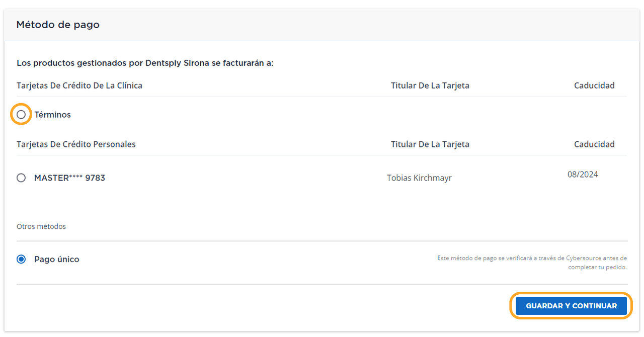Click the Dentsply Sirona billing sentence
The width and height of the screenshot is (644, 337).
(x=145, y=63)
